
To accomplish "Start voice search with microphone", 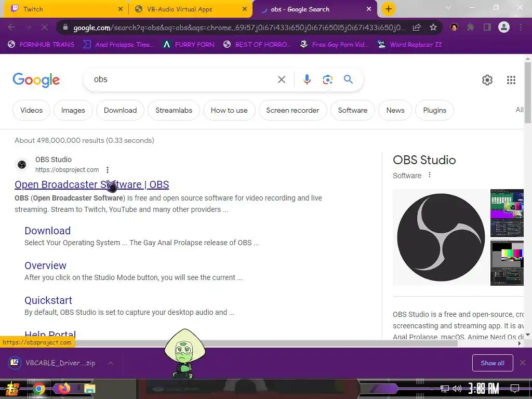I will pyautogui.click(x=307, y=79).
